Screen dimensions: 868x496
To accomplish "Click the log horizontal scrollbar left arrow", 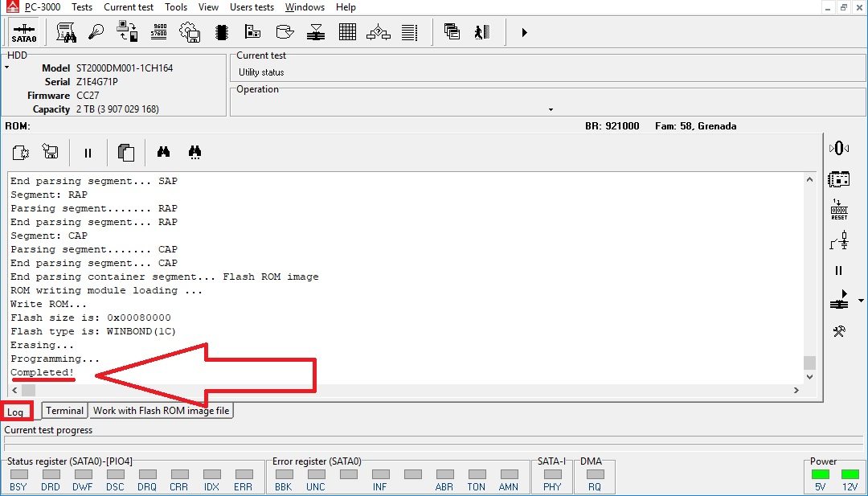I will coord(14,390).
